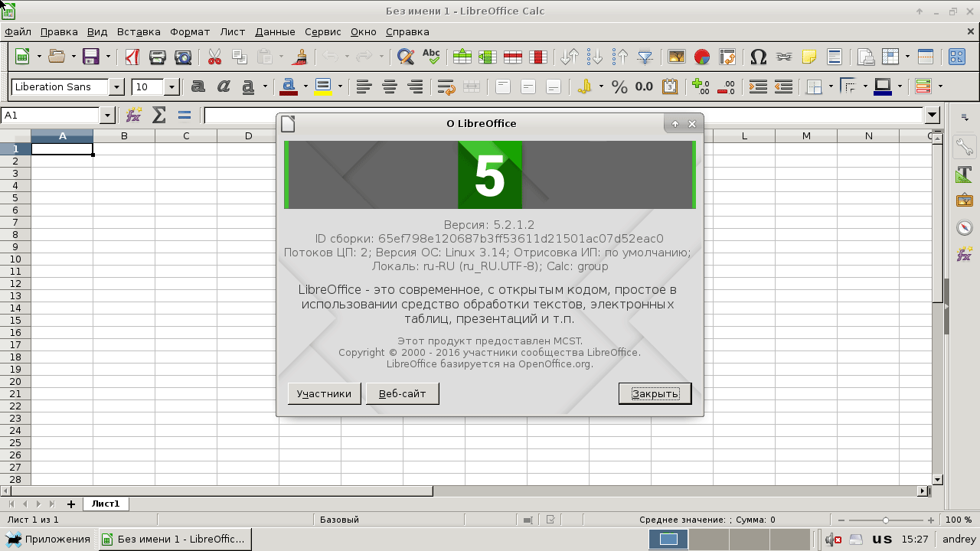The width and height of the screenshot is (980, 551).
Task: Toggle bold formatting
Action: (198, 86)
